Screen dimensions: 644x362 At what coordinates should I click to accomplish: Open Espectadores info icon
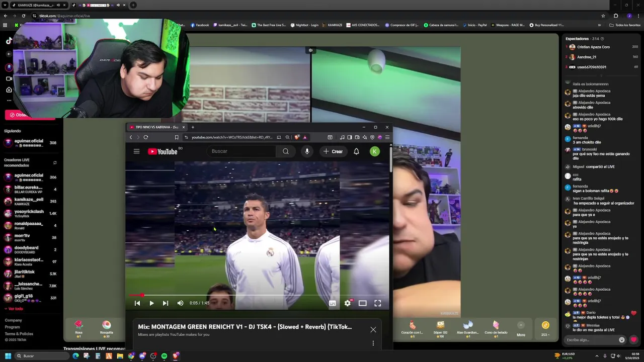coord(602,39)
